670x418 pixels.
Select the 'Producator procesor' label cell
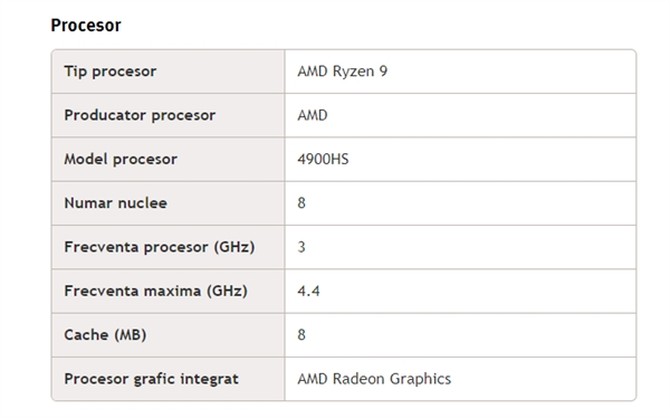[x=139, y=115]
